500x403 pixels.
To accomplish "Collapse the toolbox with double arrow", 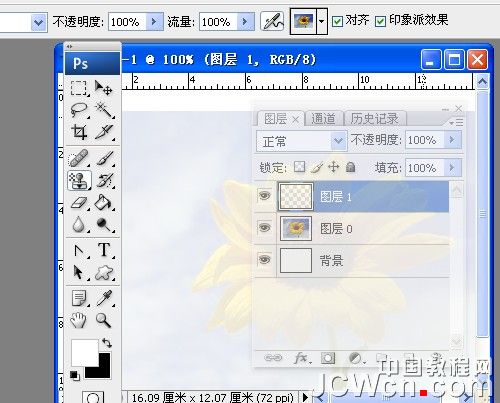I will click(x=70, y=46).
